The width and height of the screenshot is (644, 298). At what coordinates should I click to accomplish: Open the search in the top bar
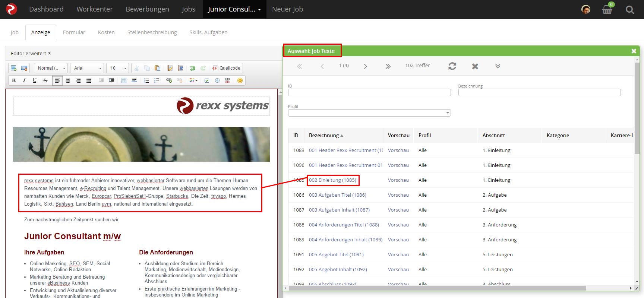click(630, 10)
